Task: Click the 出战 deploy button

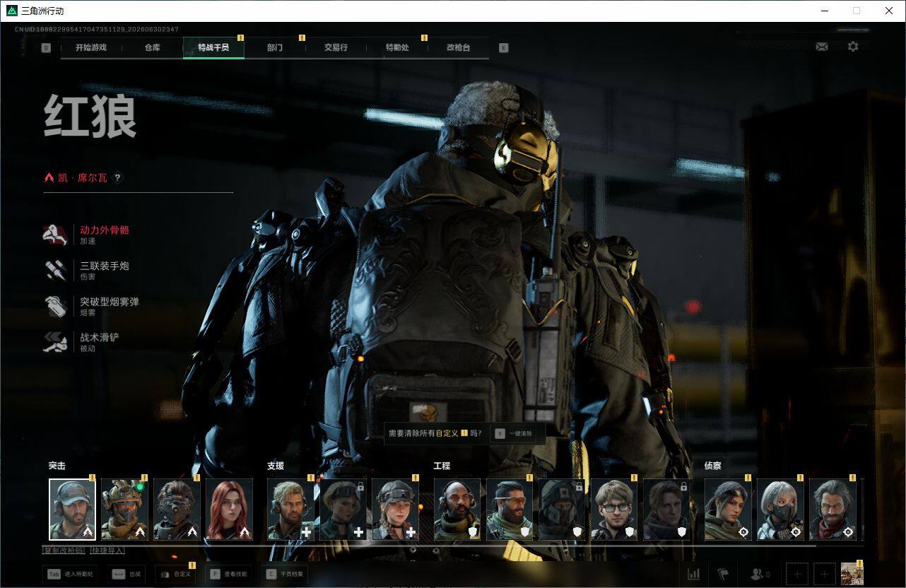Action: 127,574
